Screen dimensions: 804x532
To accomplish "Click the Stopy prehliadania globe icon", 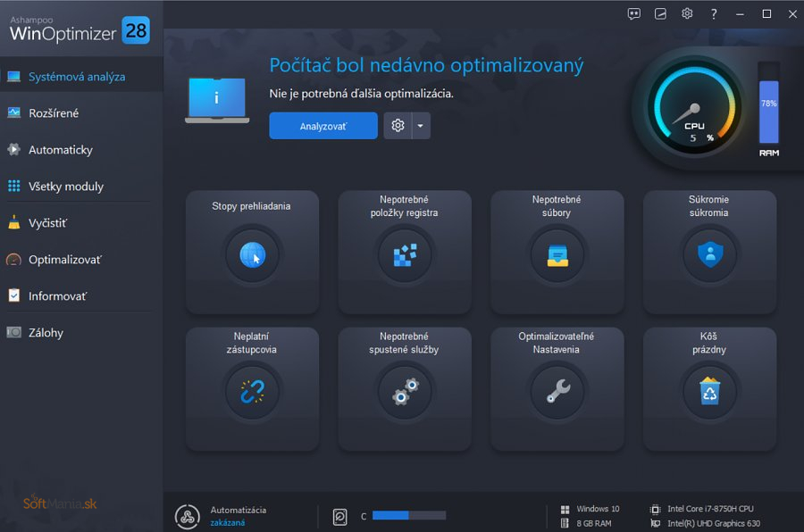I will coord(252,254).
